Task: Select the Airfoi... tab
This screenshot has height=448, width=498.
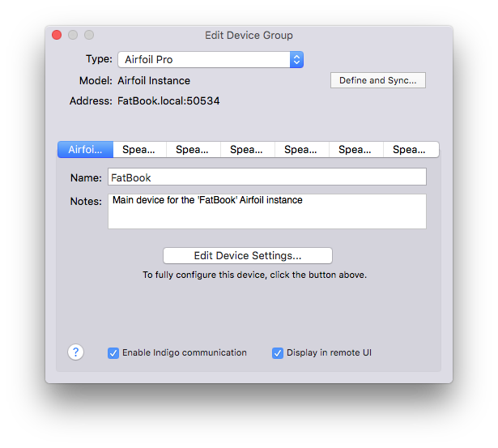Action: 86,149
